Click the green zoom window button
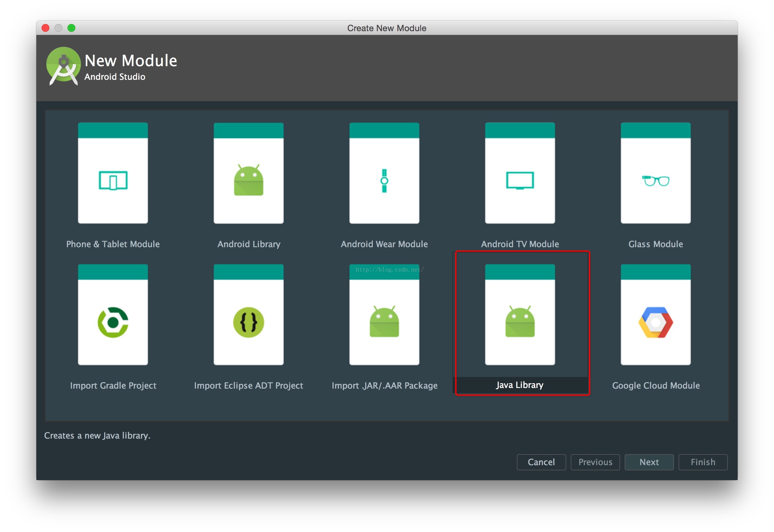The image size is (774, 532). click(71, 28)
